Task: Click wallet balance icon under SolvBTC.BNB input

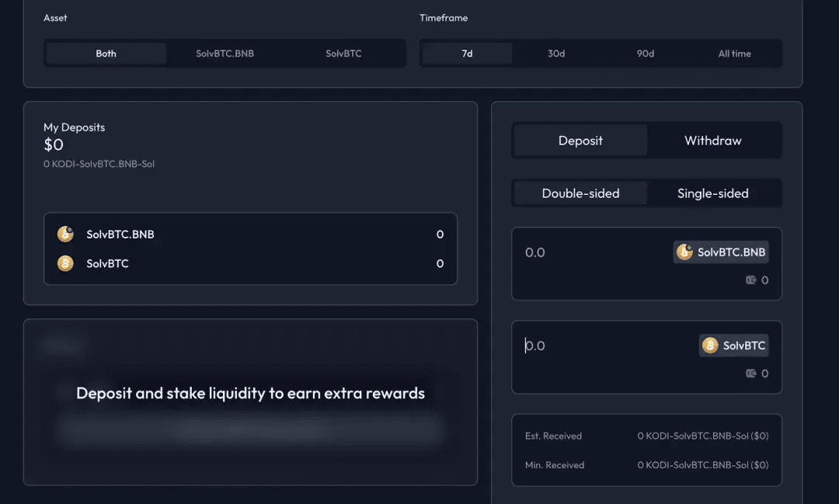Action: pyautogui.click(x=750, y=280)
